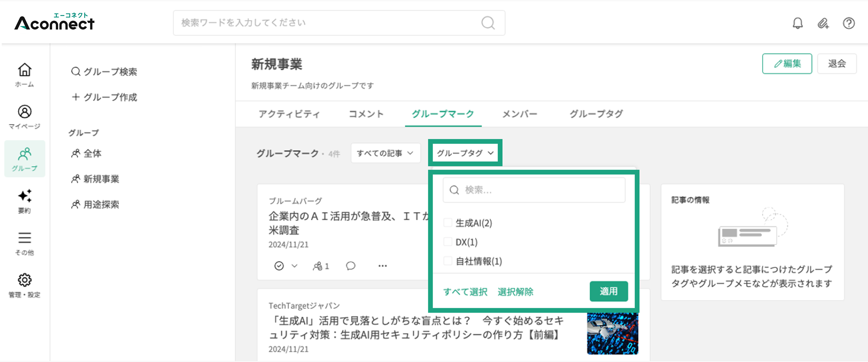Click the magnifier icon in top search bar
The width and height of the screenshot is (868, 362).
(x=488, y=23)
